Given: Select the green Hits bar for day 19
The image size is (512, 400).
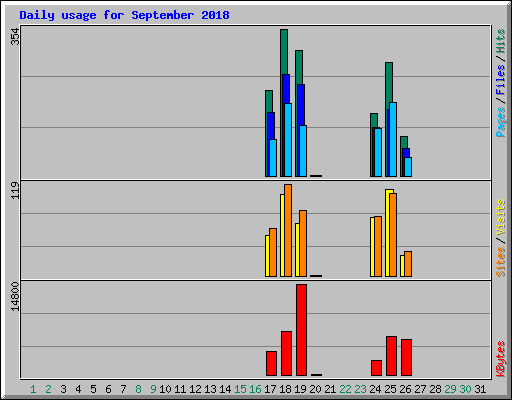Looking at the screenshot, I should click(x=299, y=67).
